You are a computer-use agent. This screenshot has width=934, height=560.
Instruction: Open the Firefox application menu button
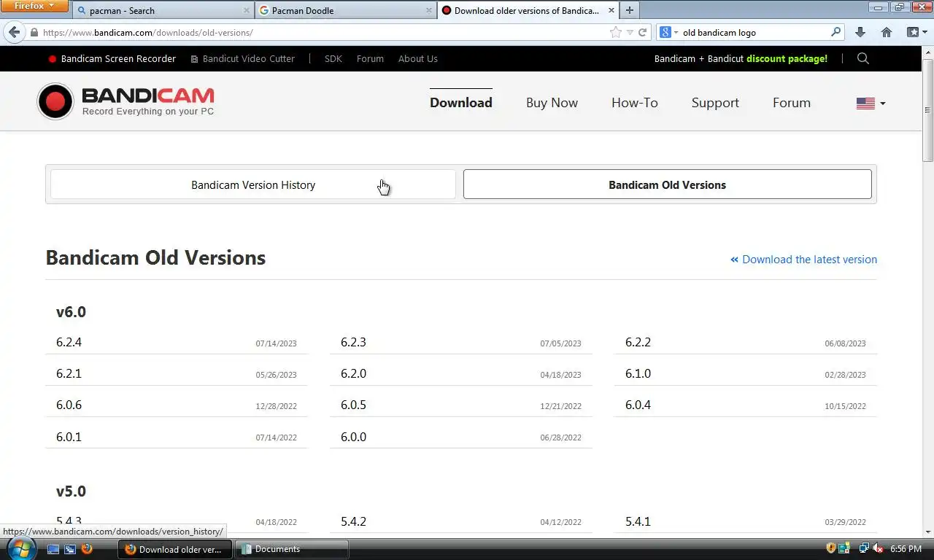pyautogui.click(x=34, y=6)
